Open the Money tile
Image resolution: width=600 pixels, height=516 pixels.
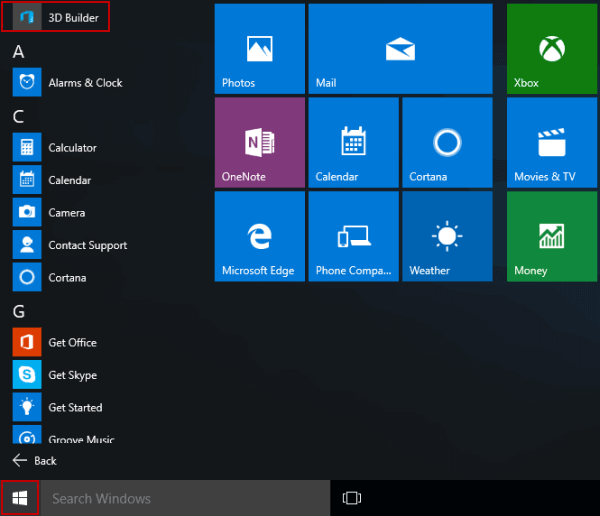point(552,236)
